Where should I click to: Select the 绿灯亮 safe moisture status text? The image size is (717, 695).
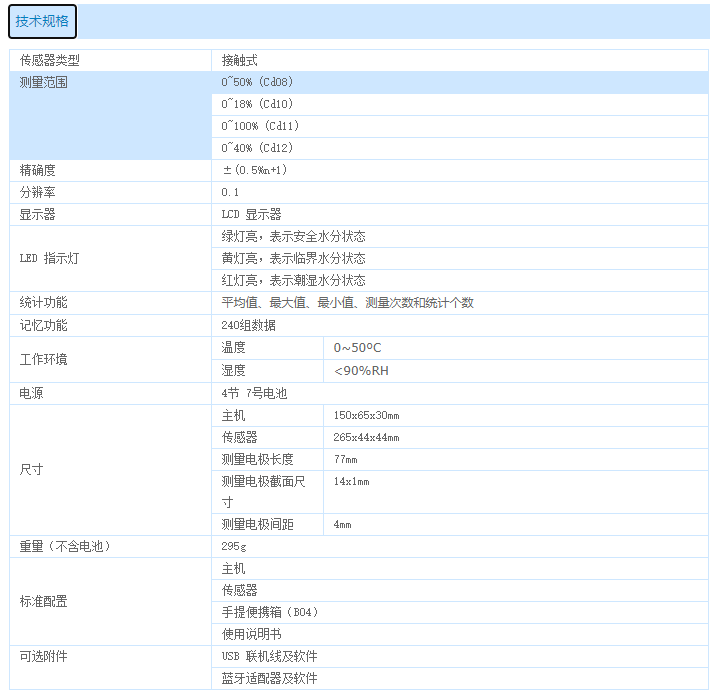[293, 237]
